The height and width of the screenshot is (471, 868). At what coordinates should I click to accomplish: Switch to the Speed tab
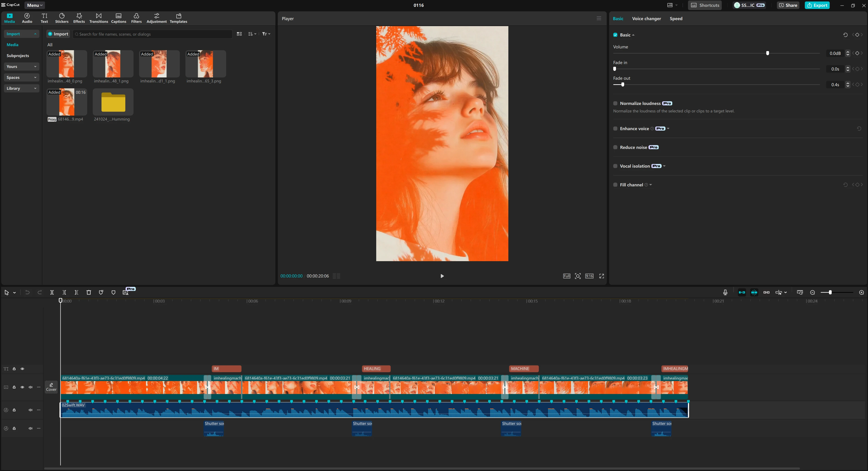[x=676, y=19]
